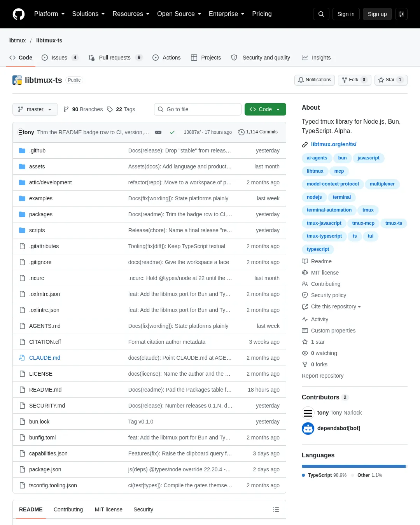The width and height of the screenshot is (420, 525).
Task: Click the Activity pulse icon
Action: 305,319
